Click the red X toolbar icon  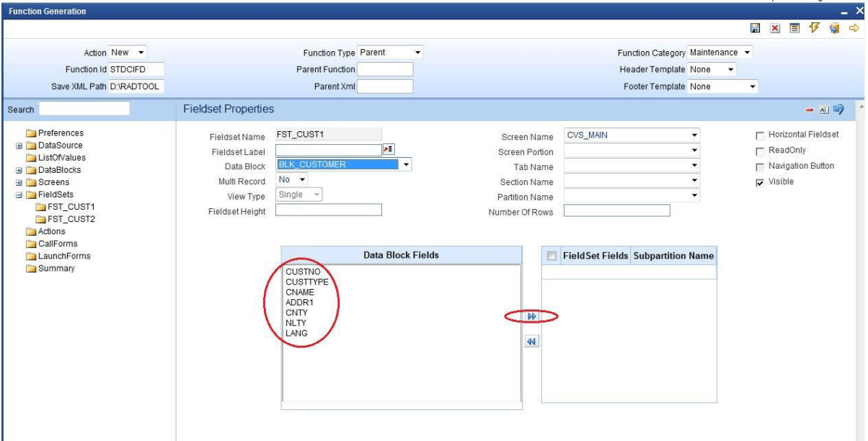[774, 28]
